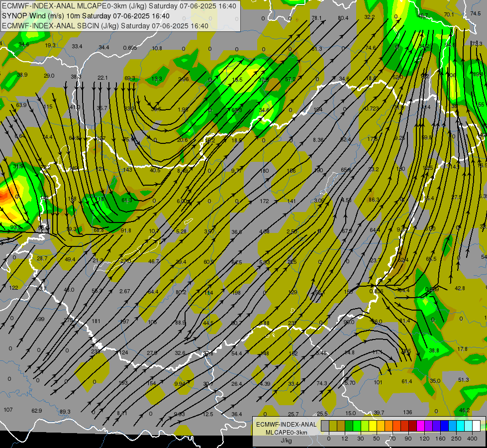Viewport: 487px width, 448px height.
Task: Click the MLCAPE0-3km title line in header
Action: click(x=119, y=6)
